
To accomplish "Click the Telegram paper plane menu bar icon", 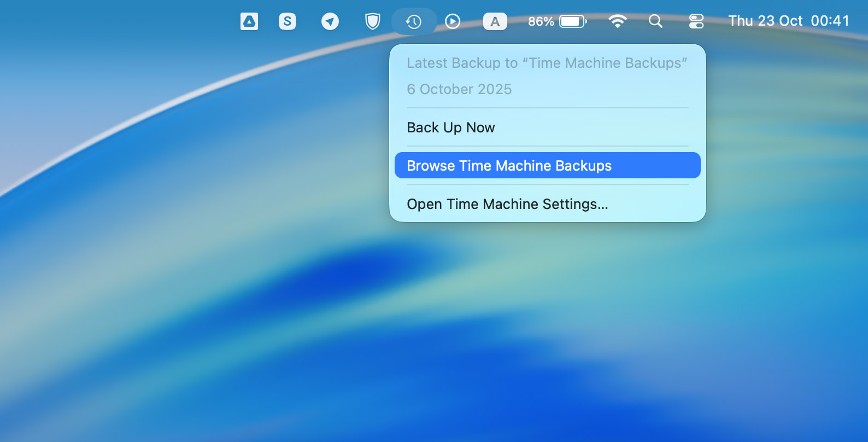I will (x=330, y=21).
